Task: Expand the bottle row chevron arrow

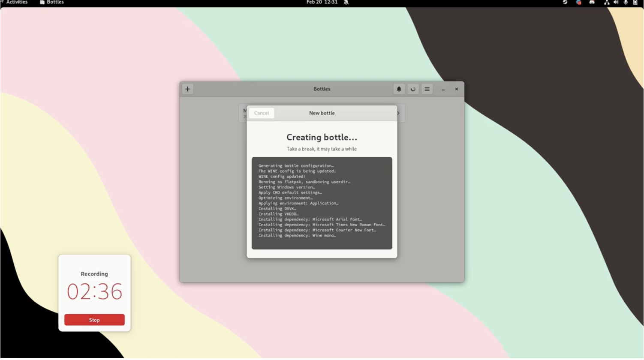Action: click(399, 113)
